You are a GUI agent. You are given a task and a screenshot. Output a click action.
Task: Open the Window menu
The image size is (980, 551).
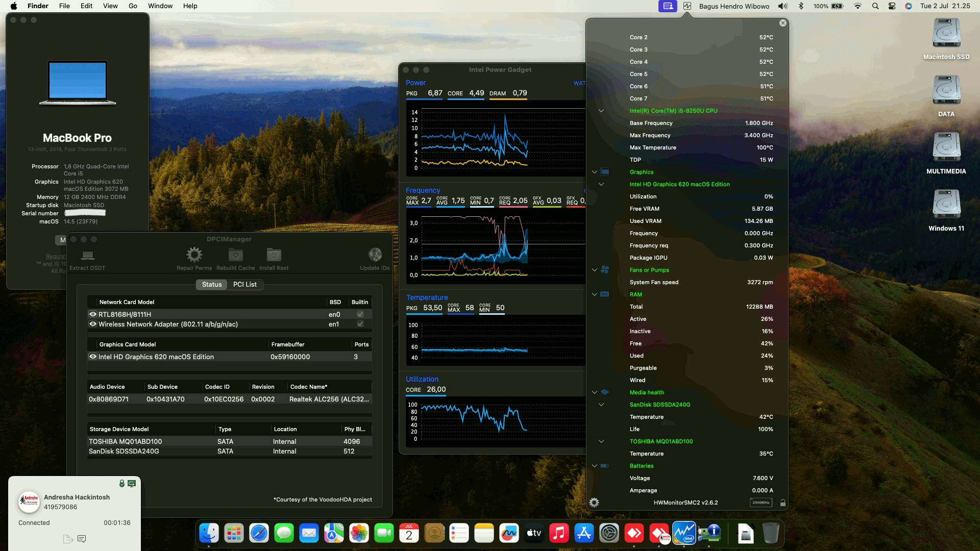pyautogui.click(x=160, y=6)
